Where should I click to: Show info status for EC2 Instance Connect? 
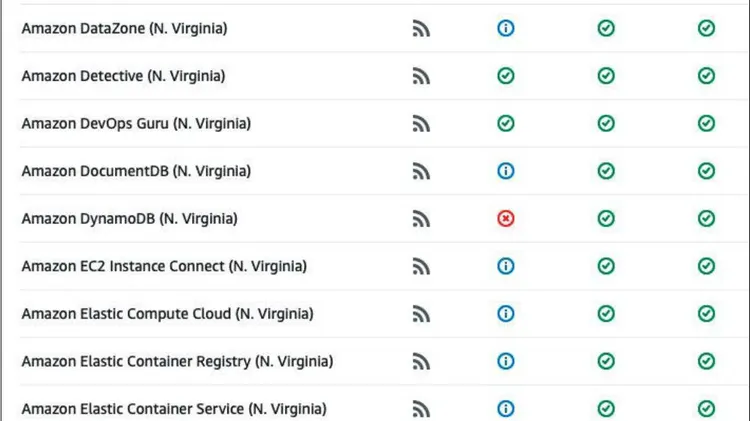point(506,266)
